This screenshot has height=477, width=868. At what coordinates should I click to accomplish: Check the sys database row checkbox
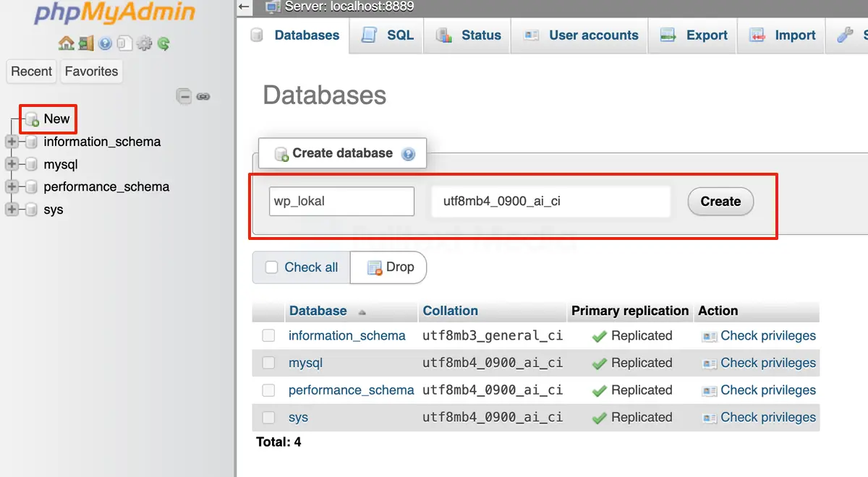268,417
